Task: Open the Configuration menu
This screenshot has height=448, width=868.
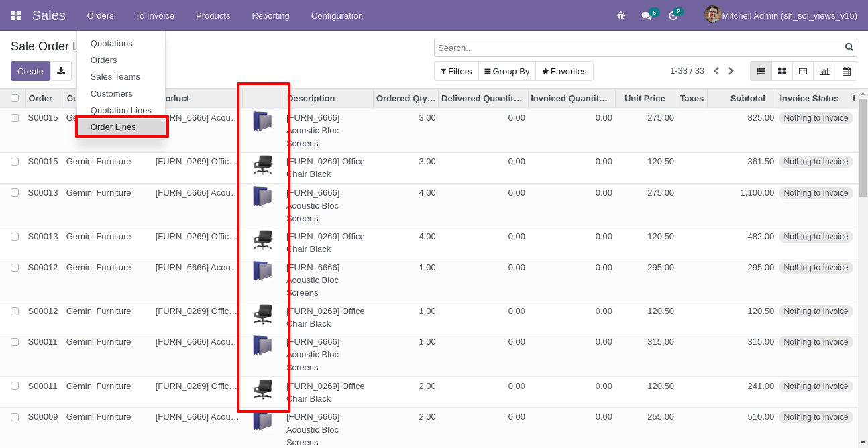Action: 337,15
